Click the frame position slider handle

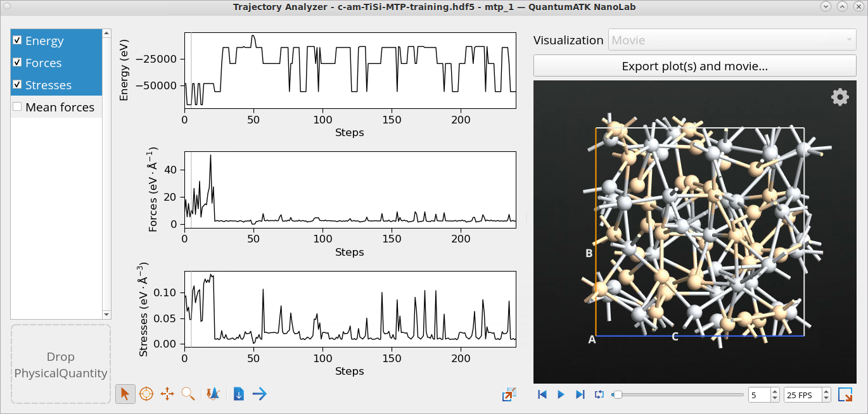tap(617, 394)
